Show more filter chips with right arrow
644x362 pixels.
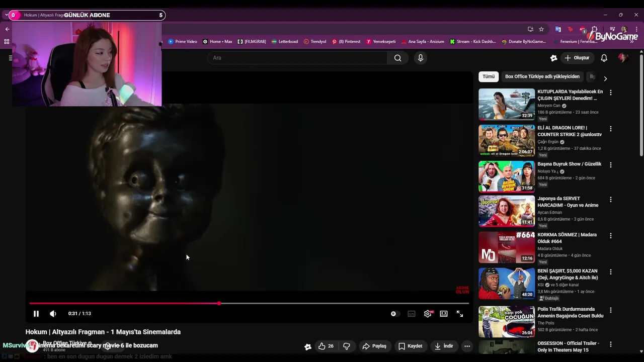click(x=605, y=78)
